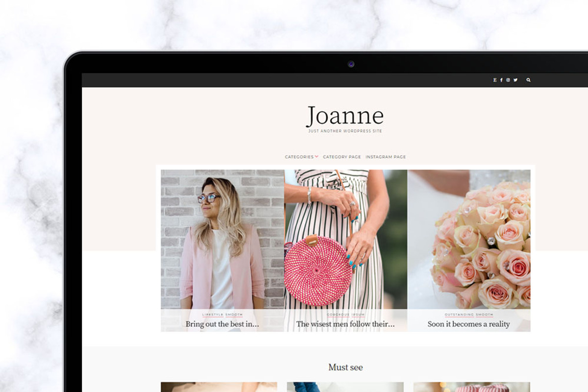The width and height of the screenshot is (588, 392).
Task: Open post 'Soon it becomes a reality'
Action: [469, 324]
